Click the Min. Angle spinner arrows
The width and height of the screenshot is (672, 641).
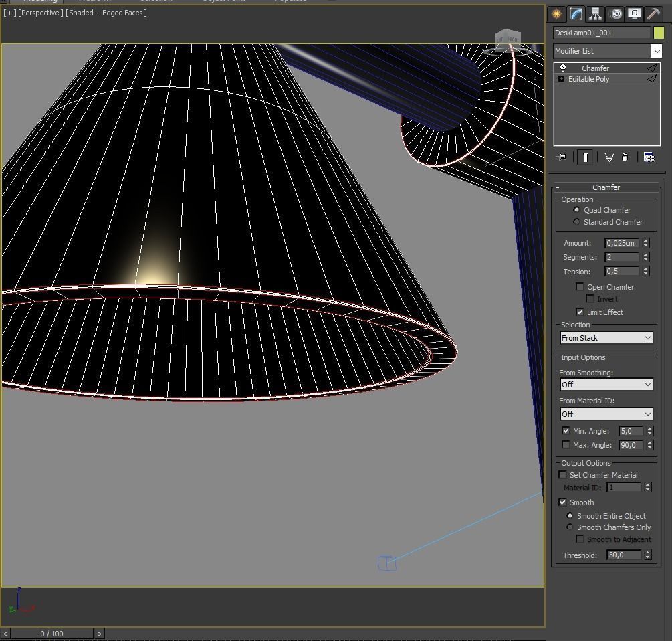(x=650, y=431)
